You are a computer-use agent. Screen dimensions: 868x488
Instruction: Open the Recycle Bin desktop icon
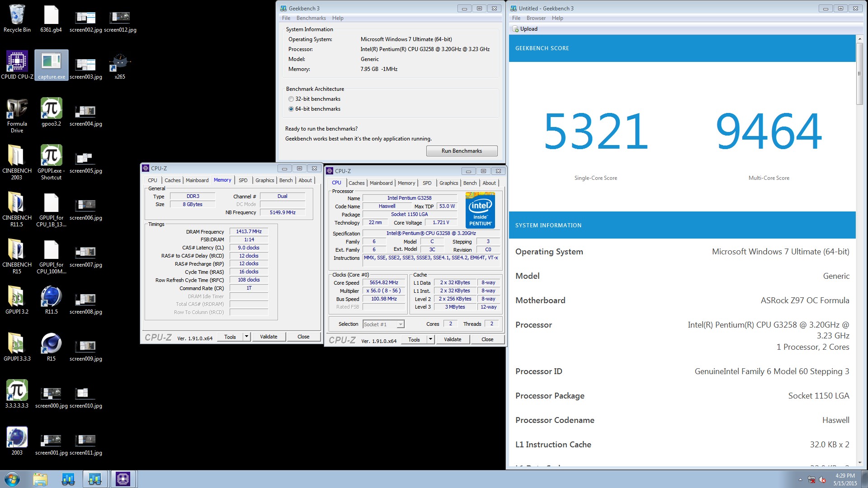[17, 19]
